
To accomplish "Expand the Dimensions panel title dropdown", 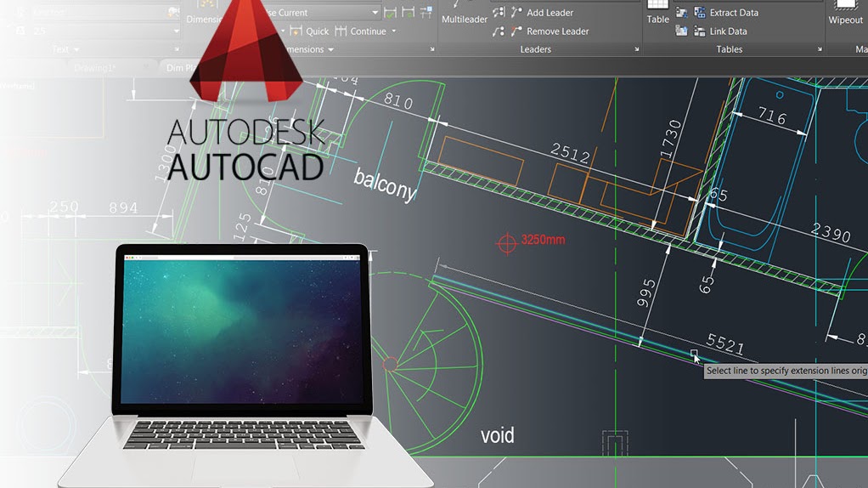I will pyautogui.click(x=331, y=49).
